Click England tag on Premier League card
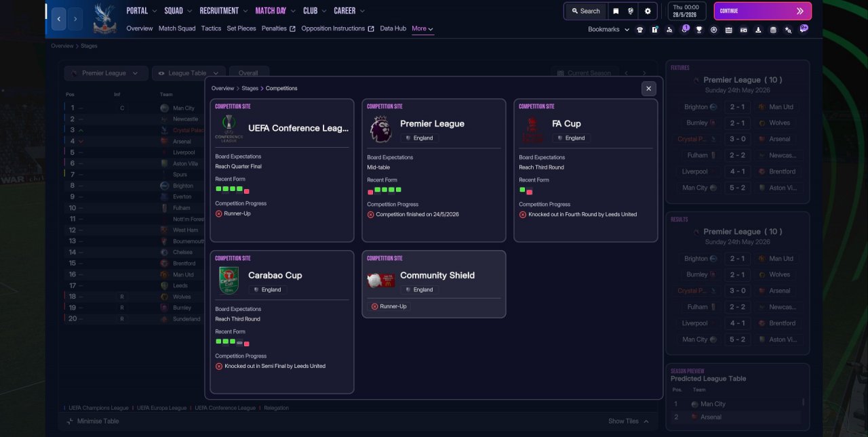This screenshot has width=868, height=437. point(419,138)
